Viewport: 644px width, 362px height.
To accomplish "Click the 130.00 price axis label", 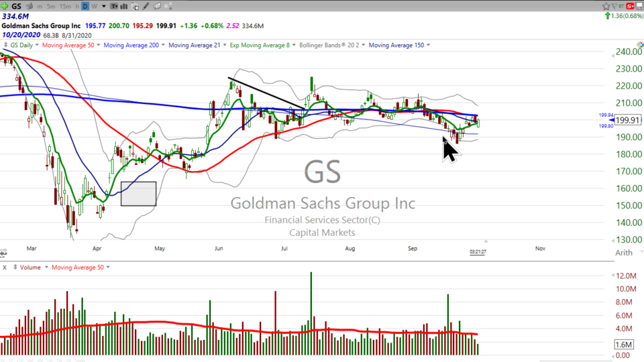I will click(x=629, y=240).
